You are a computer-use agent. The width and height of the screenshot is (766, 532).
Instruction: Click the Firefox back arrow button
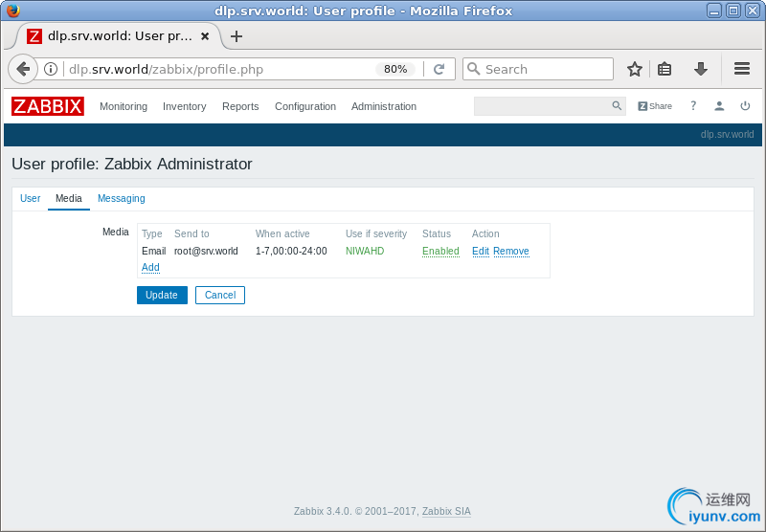click(23, 69)
